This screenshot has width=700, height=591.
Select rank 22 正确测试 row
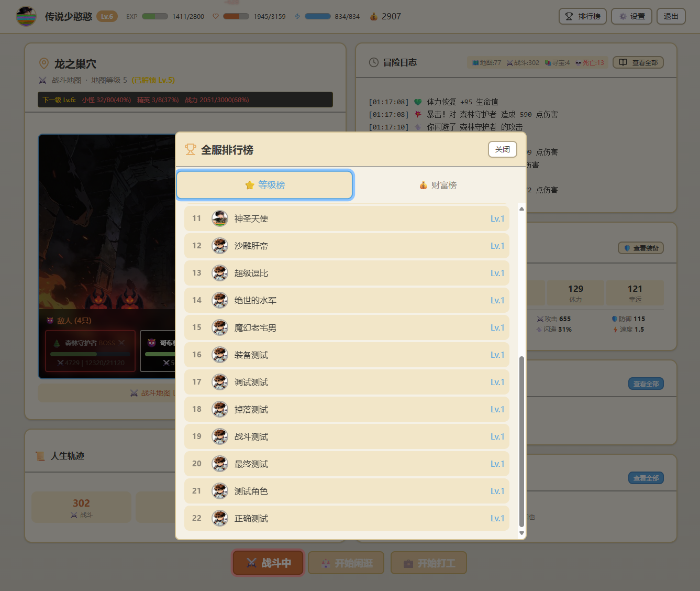click(347, 518)
